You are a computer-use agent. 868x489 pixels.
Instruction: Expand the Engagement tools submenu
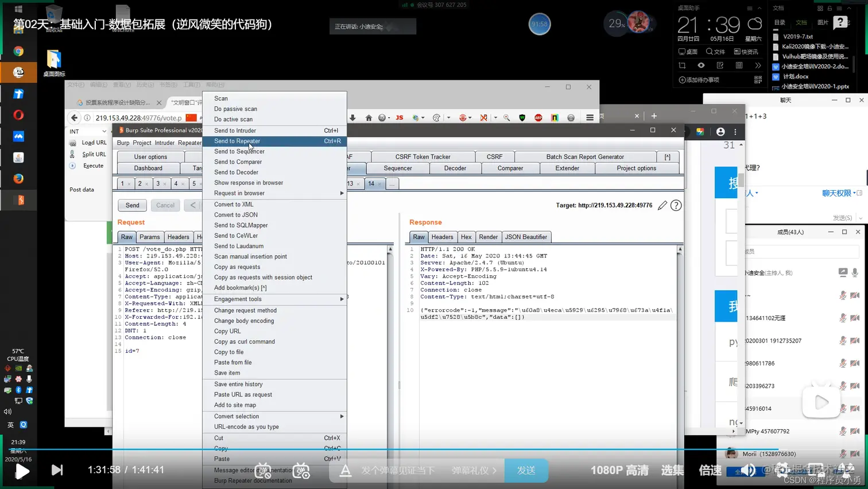point(274,299)
